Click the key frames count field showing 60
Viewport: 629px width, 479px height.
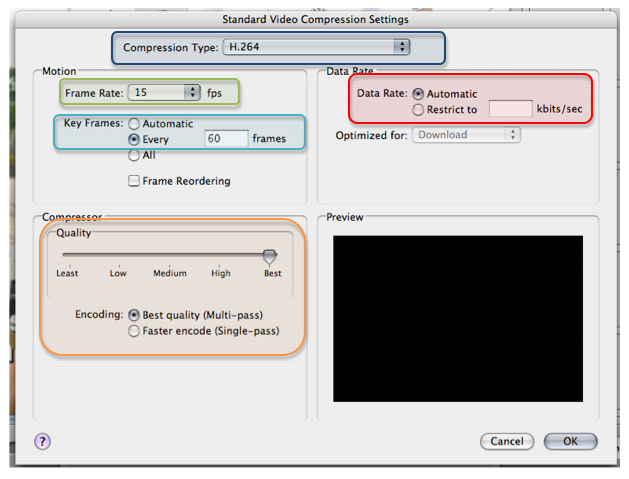tap(226, 138)
